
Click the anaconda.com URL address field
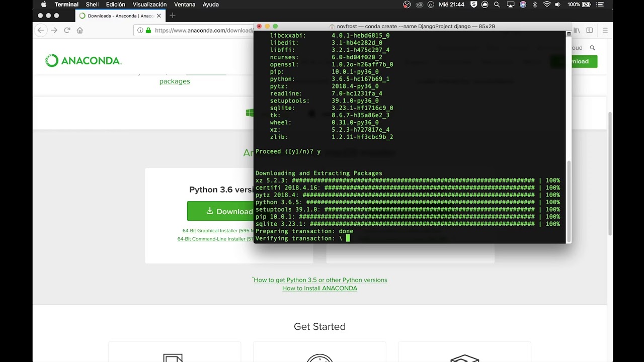point(203,30)
